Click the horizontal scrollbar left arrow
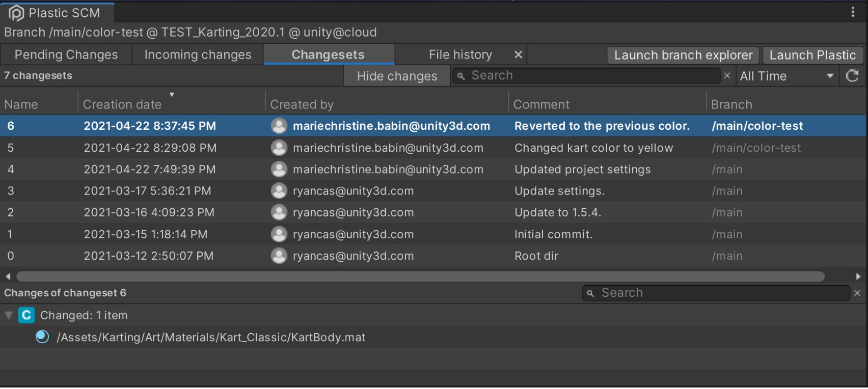 point(8,276)
